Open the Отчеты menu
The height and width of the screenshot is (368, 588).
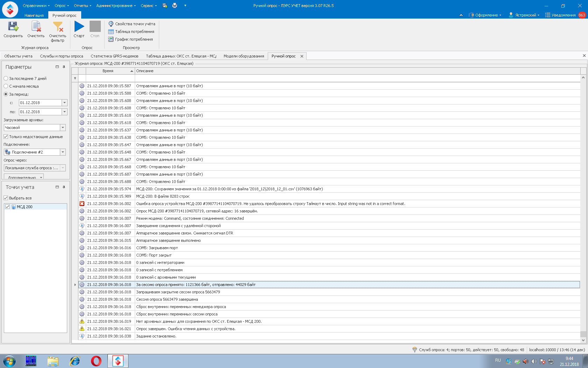pyautogui.click(x=83, y=6)
